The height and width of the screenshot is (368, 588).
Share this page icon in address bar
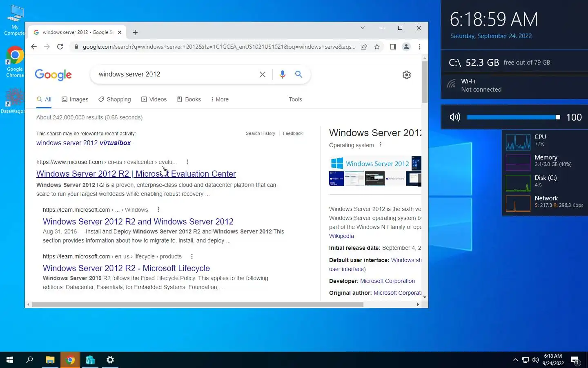(x=364, y=47)
